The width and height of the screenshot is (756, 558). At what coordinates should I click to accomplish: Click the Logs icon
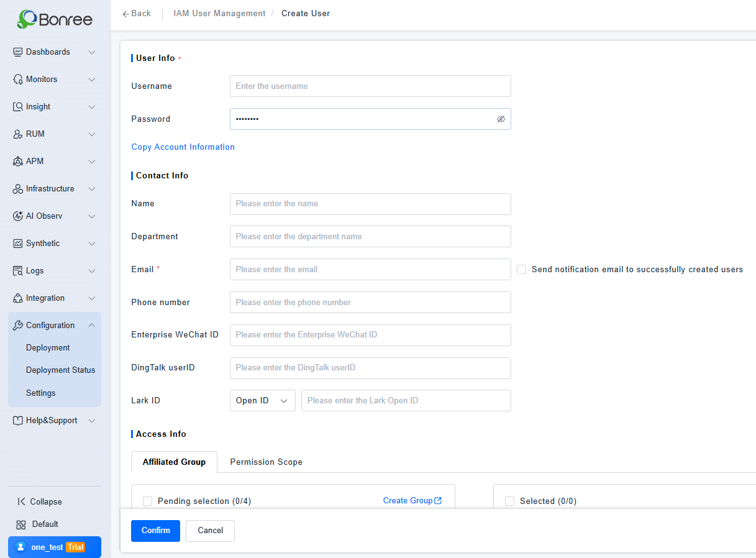(18, 271)
